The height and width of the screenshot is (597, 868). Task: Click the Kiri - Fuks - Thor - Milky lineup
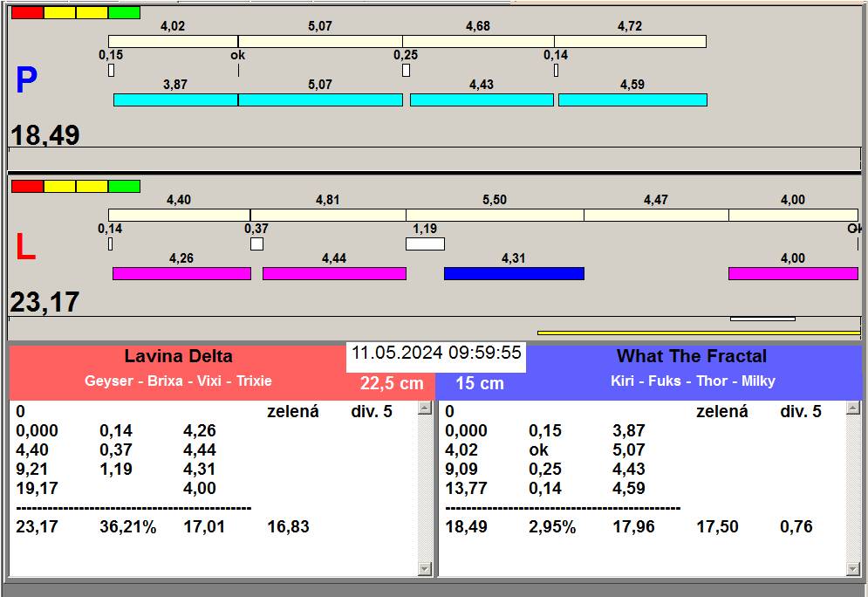click(x=693, y=381)
